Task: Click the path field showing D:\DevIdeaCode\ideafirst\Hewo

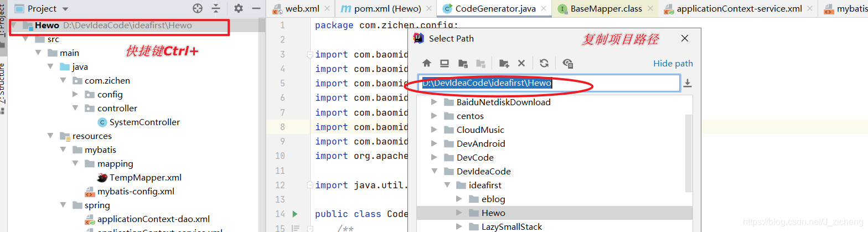Action: (x=549, y=83)
